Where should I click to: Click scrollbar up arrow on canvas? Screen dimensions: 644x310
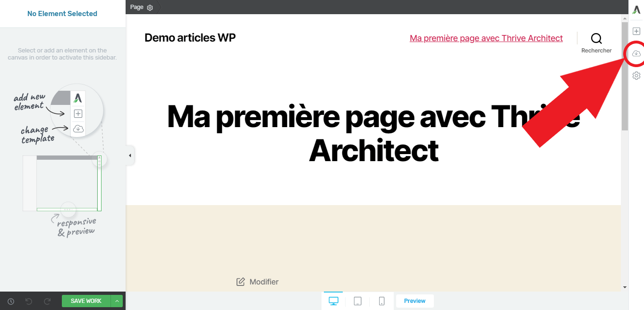[625, 17]
